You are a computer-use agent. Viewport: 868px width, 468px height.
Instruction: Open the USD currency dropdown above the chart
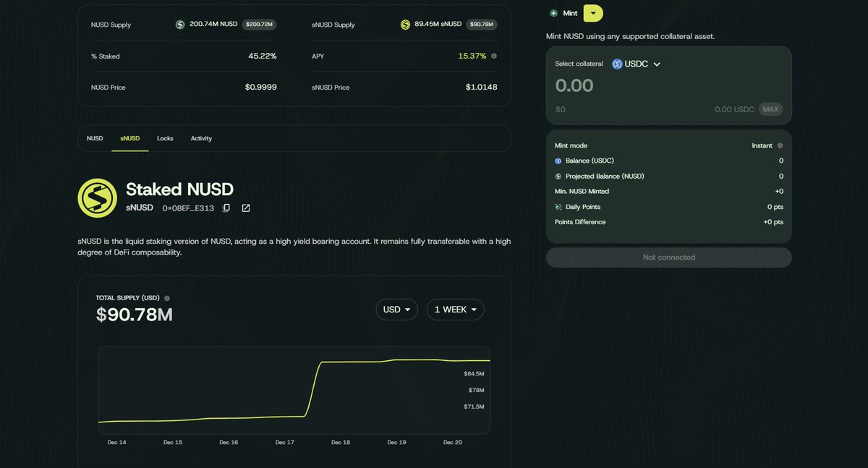point(396,309)
